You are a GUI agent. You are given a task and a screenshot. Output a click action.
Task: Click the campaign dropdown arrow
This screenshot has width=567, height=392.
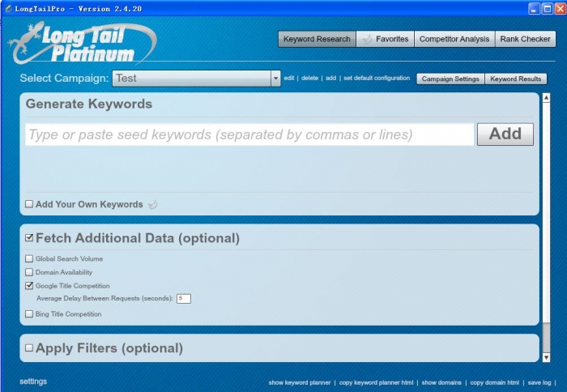tap(275, 79)
